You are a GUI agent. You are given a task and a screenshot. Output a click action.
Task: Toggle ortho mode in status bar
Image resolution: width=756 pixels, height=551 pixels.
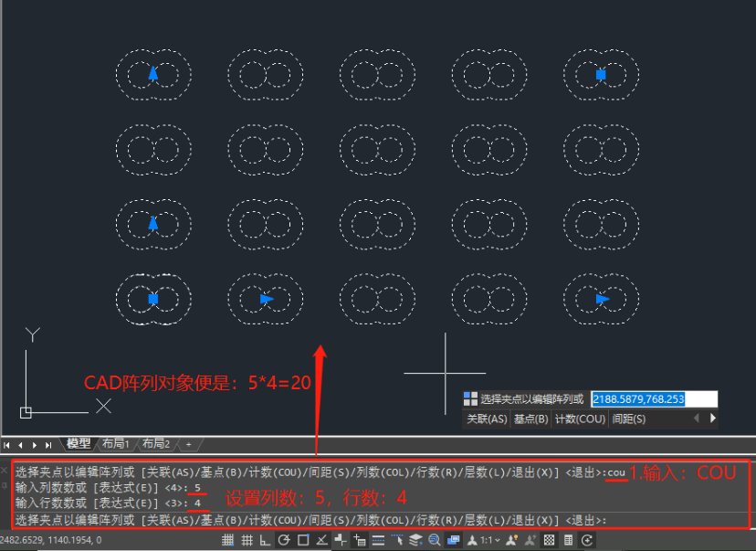tap(265, 540)
